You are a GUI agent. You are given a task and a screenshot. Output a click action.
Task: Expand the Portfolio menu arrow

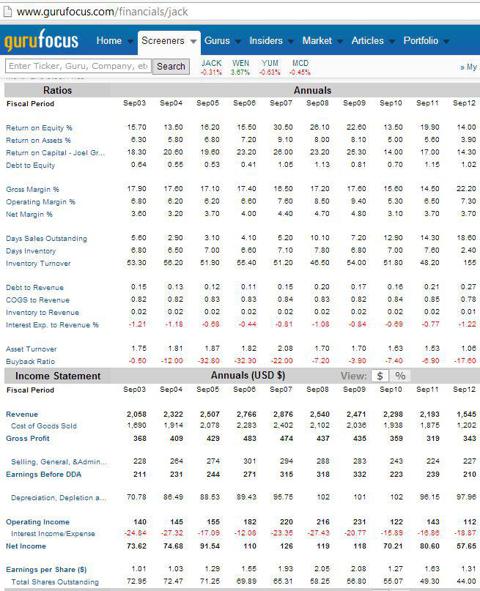click(446, 41)
